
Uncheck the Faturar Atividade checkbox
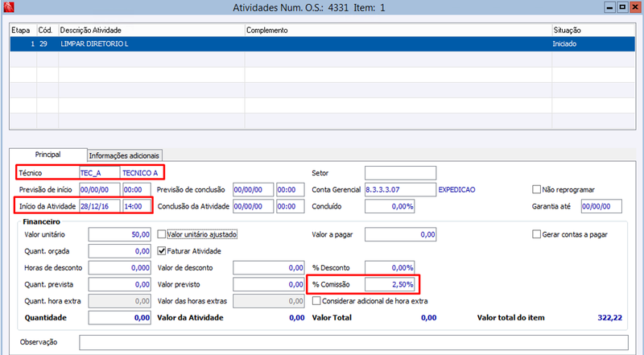tap(162, 250)
